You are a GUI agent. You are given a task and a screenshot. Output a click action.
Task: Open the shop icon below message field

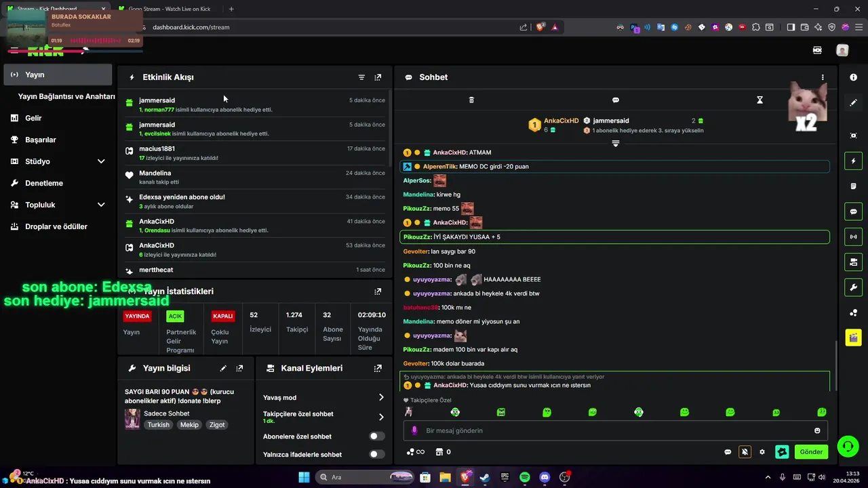(x=439, y=452)
